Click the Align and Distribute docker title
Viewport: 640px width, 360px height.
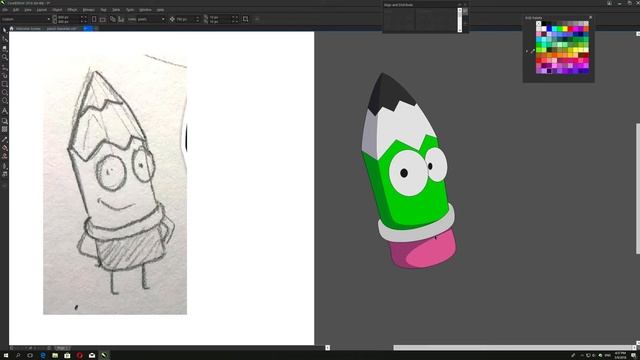coord(398,5)
